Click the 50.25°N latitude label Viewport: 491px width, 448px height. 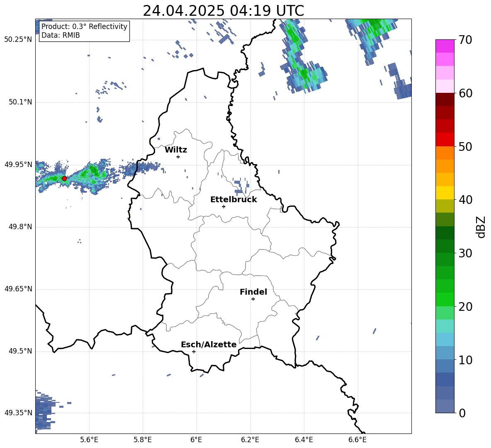pyautogui.click(x=18, y=40)
